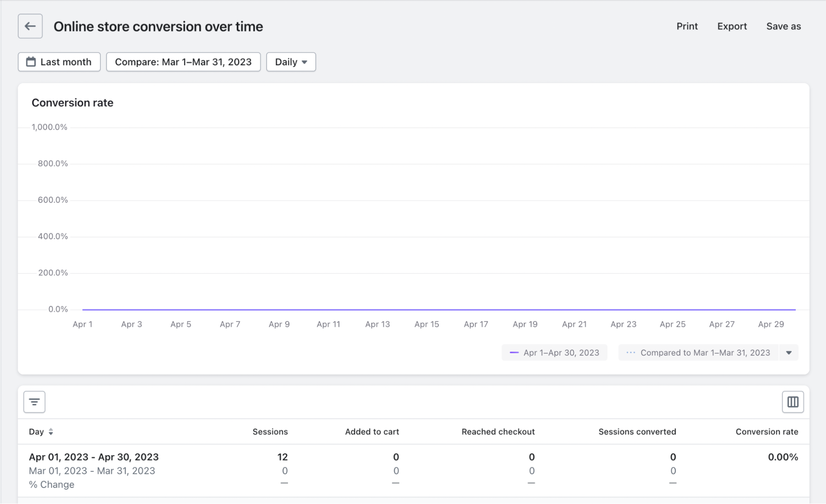Select the Mar 01, 2023 - Mar 31, 2023 row label
Viewport: 826px width, 504px height.
[92, 471]
